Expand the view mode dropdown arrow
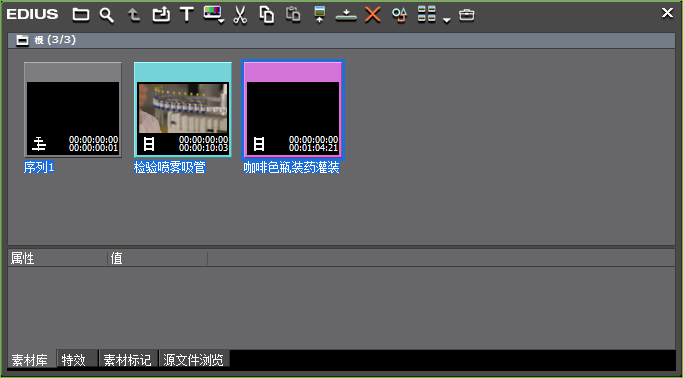 446,20
